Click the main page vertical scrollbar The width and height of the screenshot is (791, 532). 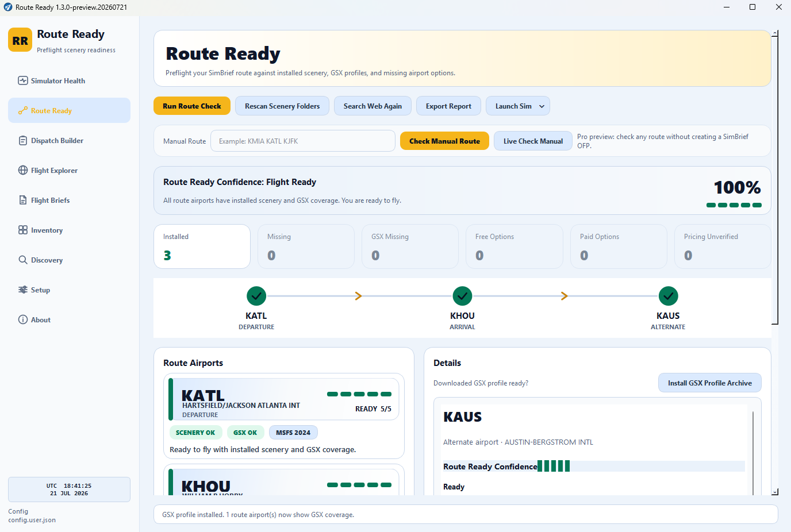[775, 180]
